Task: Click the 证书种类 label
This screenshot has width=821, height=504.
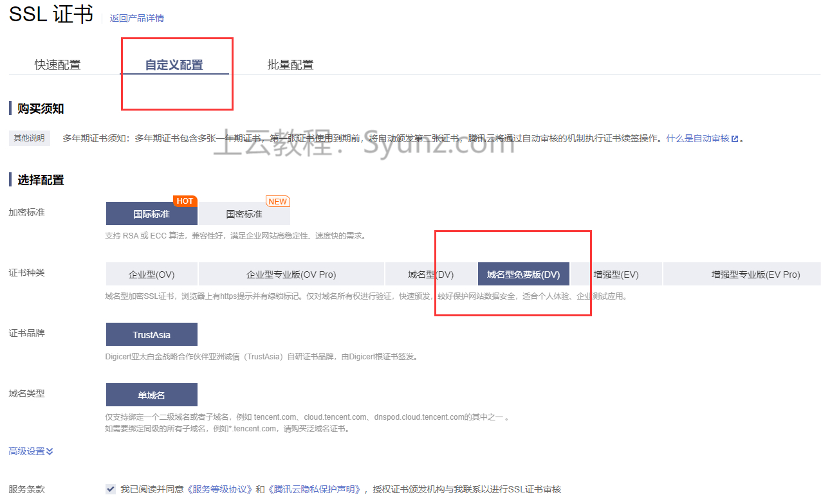Action: point(26,273)
